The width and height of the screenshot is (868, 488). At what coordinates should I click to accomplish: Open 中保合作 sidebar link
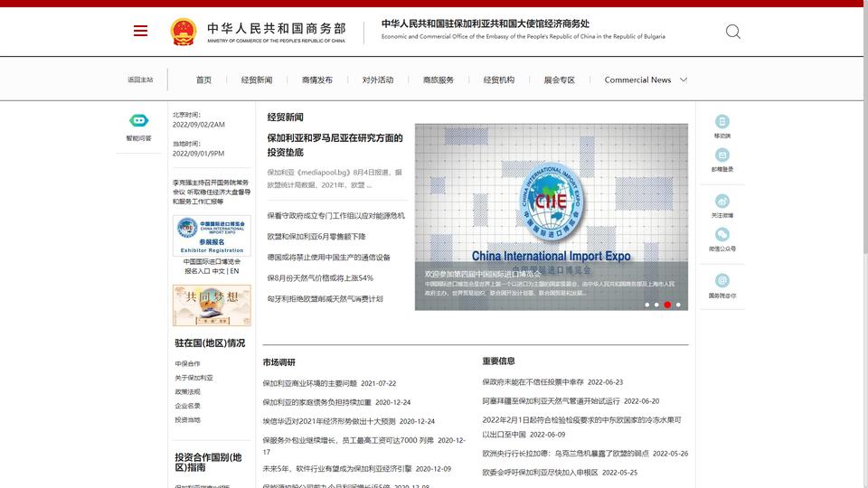point(188,363)
